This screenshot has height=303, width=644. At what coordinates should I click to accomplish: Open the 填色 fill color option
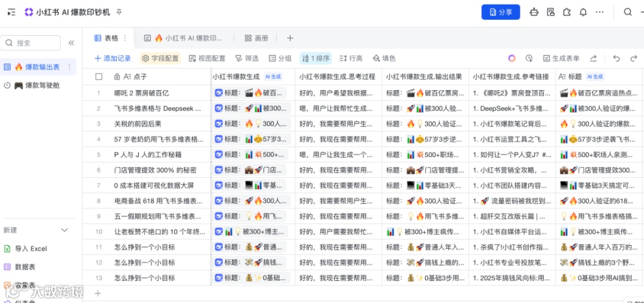[x=383, y=58]
